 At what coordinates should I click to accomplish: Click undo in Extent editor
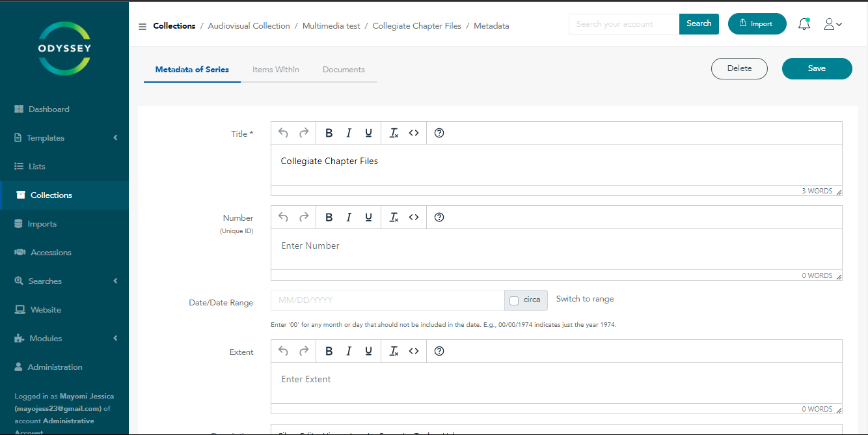tap(283, 351)
